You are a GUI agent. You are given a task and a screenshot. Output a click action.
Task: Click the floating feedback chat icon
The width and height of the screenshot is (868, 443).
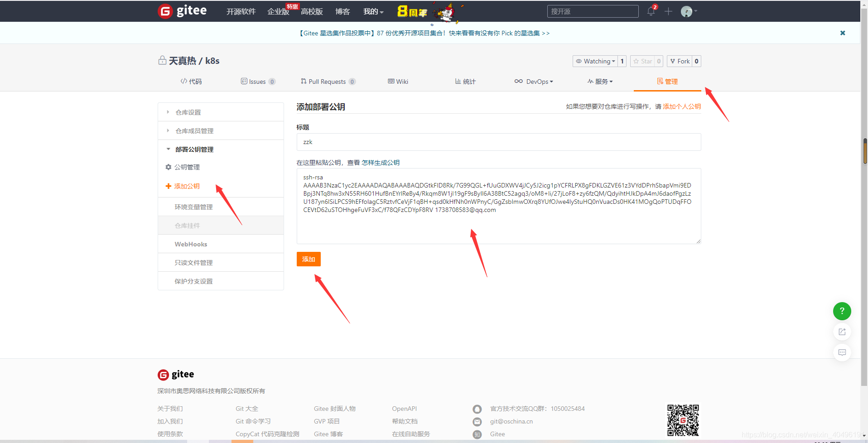(842, 352)
